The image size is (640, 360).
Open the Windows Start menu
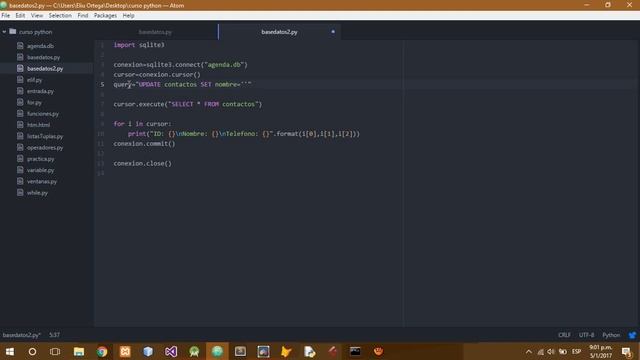click(x=10, y=351)
